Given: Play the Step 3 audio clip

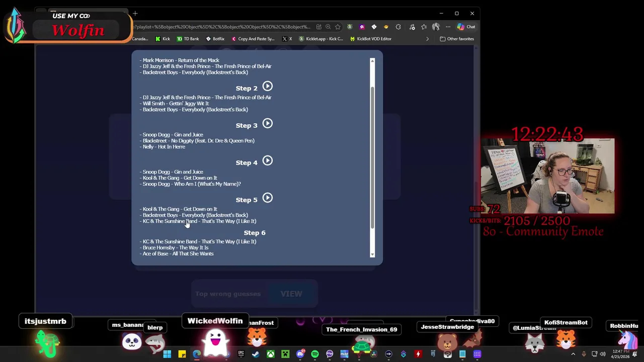Looking at the screenshot, I should [x=267, y=124].
